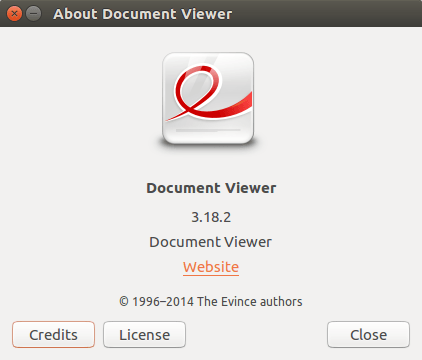The image size is (422, 360).
Task: Close the About dialog with Close button
Action: 368,335
